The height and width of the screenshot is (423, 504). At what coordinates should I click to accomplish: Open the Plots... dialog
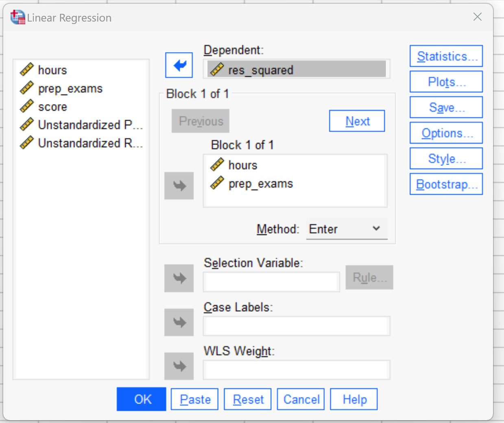446,82
